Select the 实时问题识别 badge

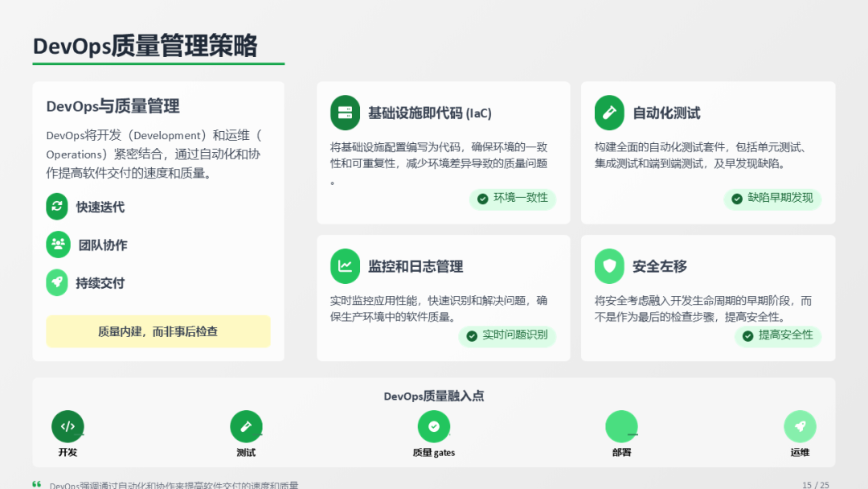pos(507,335)
